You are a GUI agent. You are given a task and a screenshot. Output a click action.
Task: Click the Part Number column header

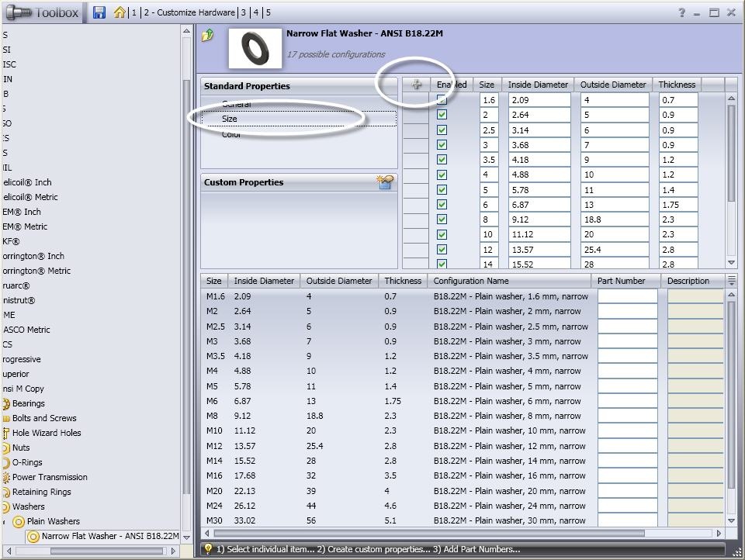(x=625, y=281)
